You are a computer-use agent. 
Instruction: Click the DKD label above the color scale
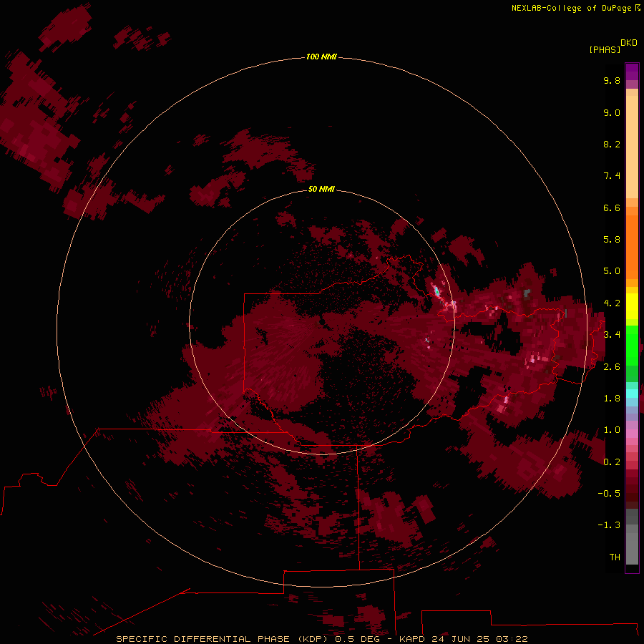coord(628,43)
